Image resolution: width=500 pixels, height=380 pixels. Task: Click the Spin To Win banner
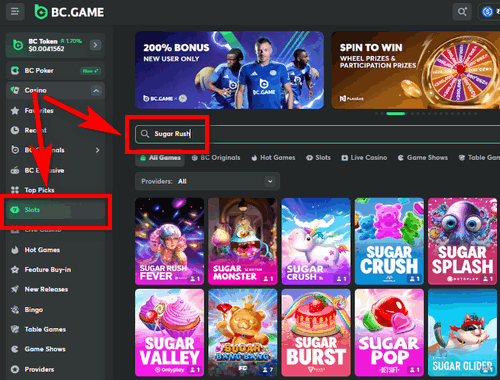pyautogui.click(x=415, y=70)
